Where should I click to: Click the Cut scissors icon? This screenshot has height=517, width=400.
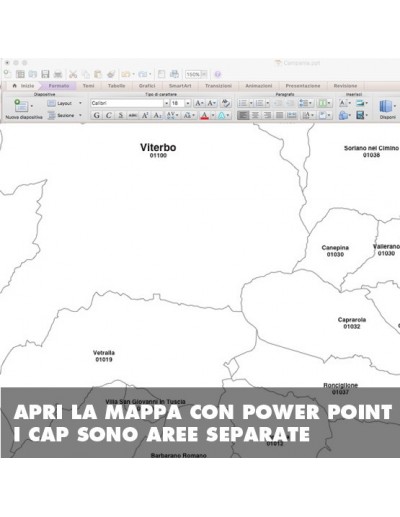pos(73,74)
